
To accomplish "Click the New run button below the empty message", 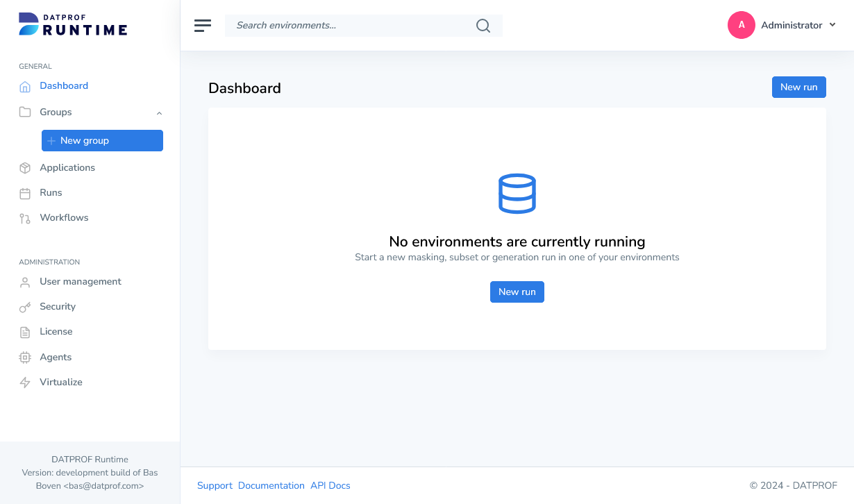I will coord(517,292).
